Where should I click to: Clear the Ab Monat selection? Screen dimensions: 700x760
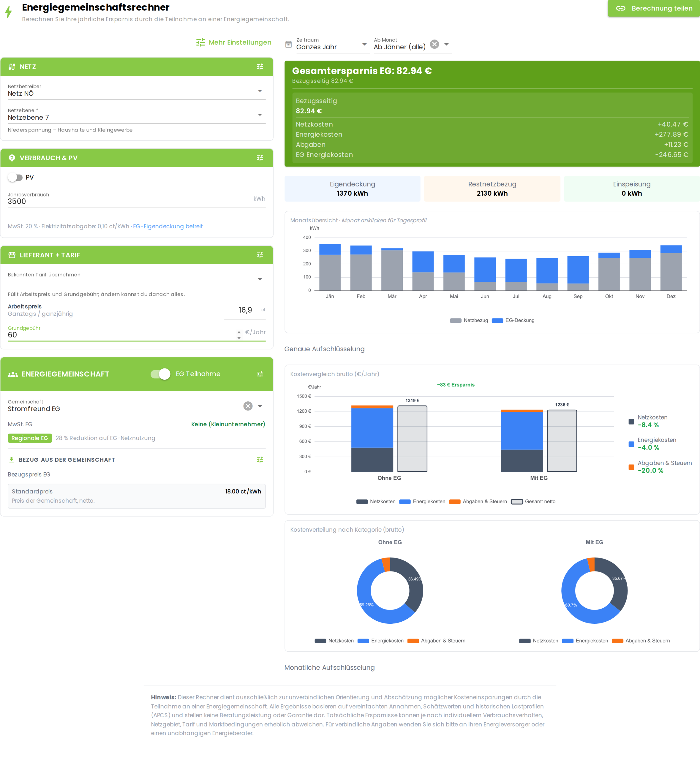(434, 44)
